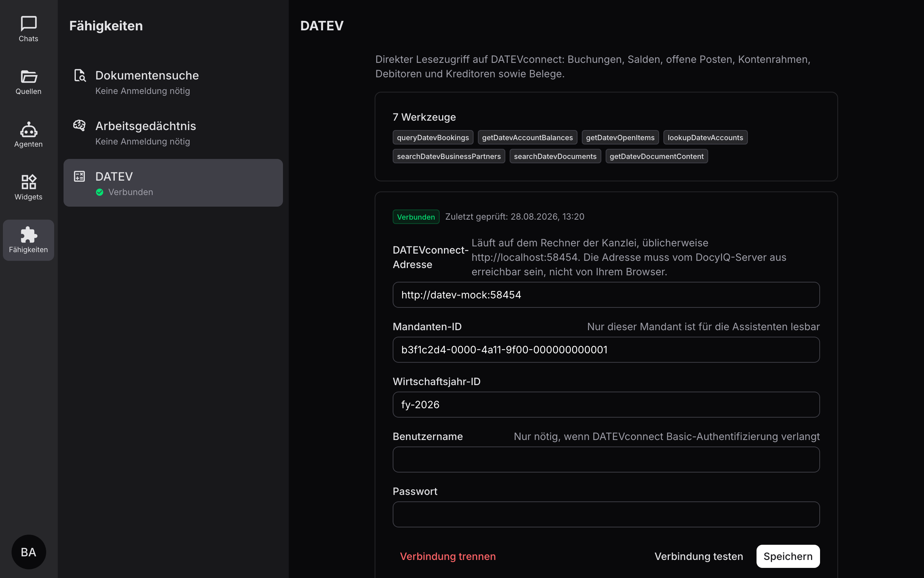Focus the Benutzername input field
Viewport: 924px width, 578px height.
coord(606,460)
